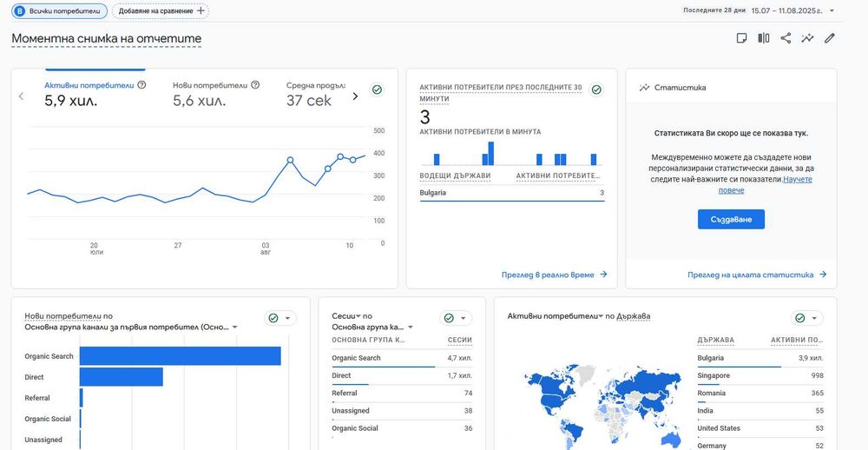Open Преглед в реално време link
This screenshot has height=450, width=868.
click(x=554, y=275)
